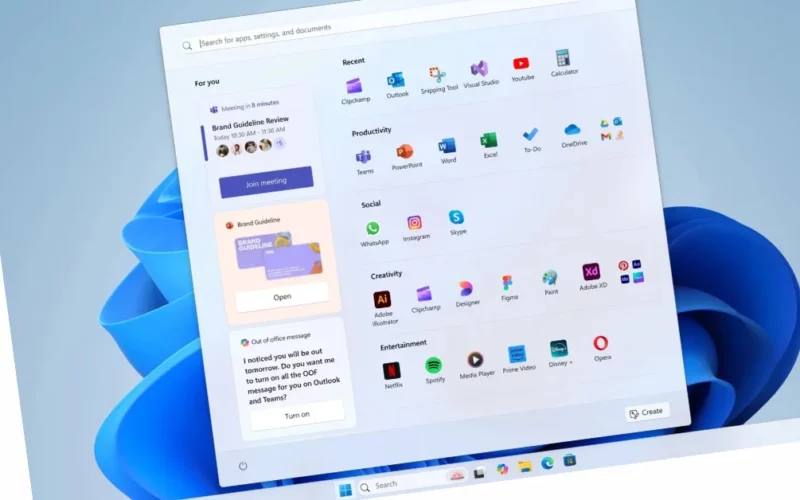Click the Out of office message label
The height and width of the screenshot is (500, 800).
[281, 338]
